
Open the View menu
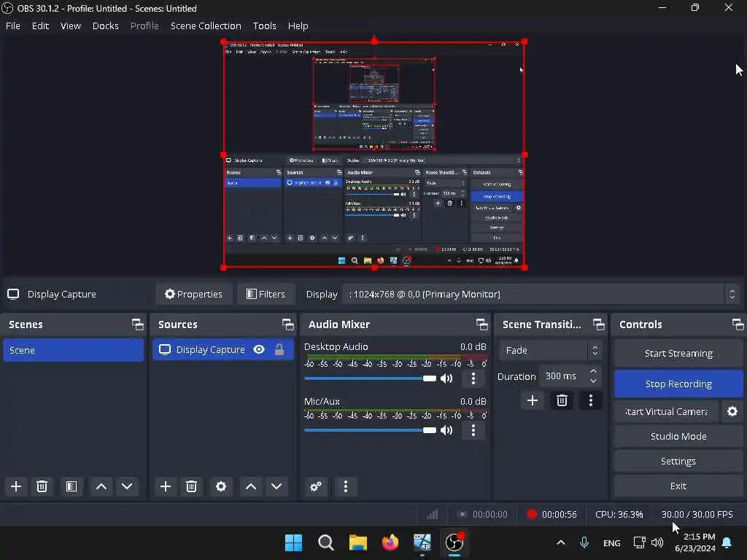(71, 26)
